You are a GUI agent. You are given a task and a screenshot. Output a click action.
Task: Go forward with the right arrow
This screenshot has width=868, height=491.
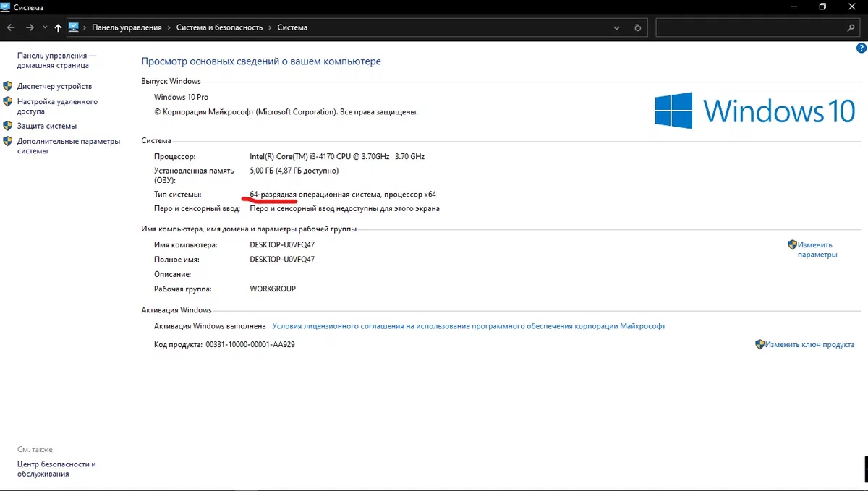tap(30, 27)
